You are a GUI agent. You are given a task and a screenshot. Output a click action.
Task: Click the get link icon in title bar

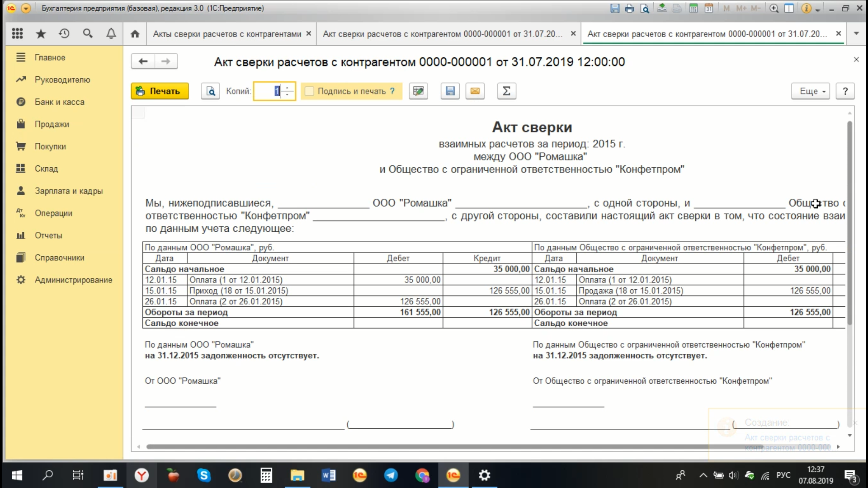pyautogui.click(x=662, y=8)
